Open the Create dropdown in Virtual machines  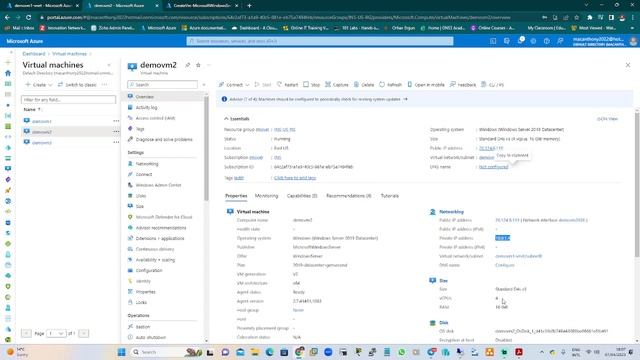pos(39,84)
